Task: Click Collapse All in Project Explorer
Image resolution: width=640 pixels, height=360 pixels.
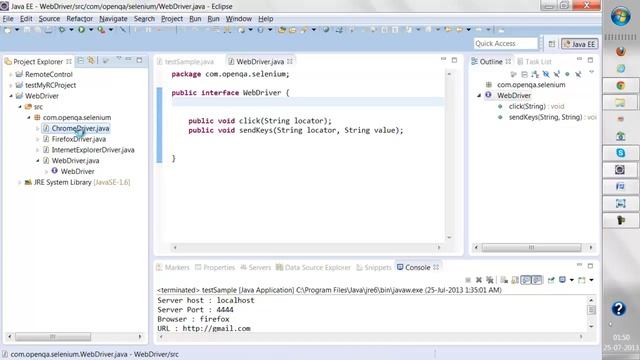Action: pyautogui.click(x=80, y=61)
